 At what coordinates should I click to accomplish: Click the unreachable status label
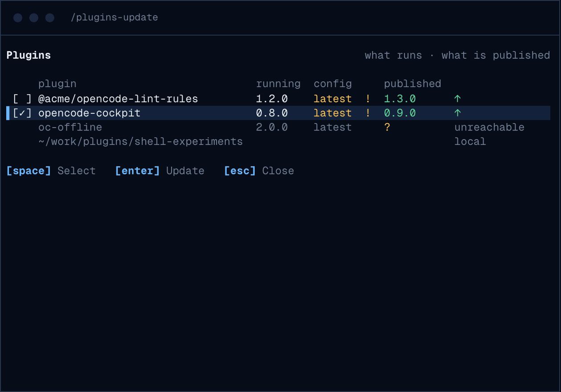click(x=489, y=127)
